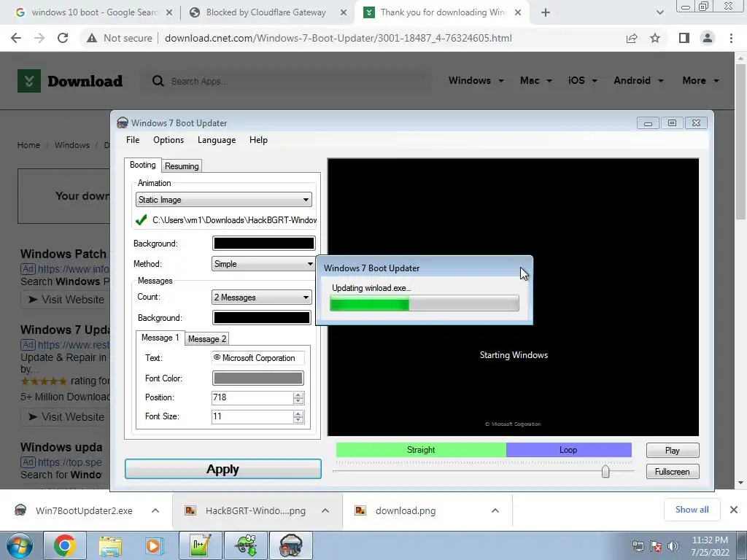This screenshot has width=747, height=560.
Task: Pick the animation Background color swatch
Action: coord(263,244)
